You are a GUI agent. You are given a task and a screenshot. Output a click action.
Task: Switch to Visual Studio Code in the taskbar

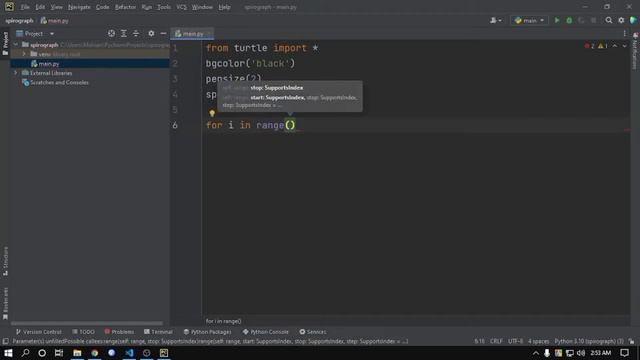tap(129, 353)
